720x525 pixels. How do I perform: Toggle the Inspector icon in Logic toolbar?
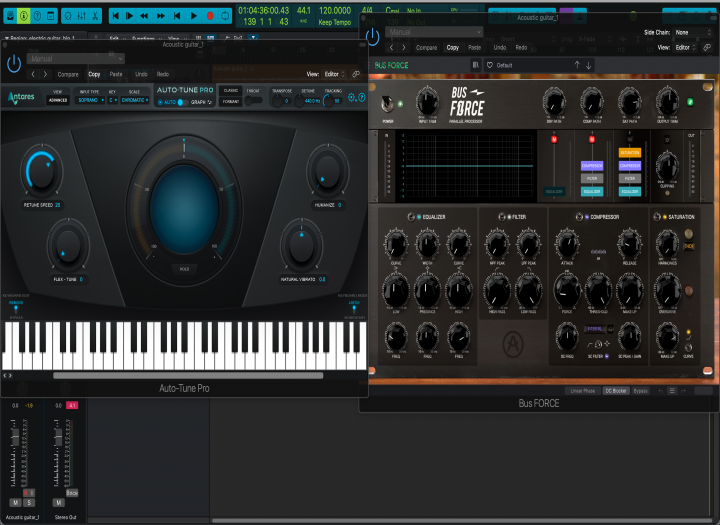(23, 16)
